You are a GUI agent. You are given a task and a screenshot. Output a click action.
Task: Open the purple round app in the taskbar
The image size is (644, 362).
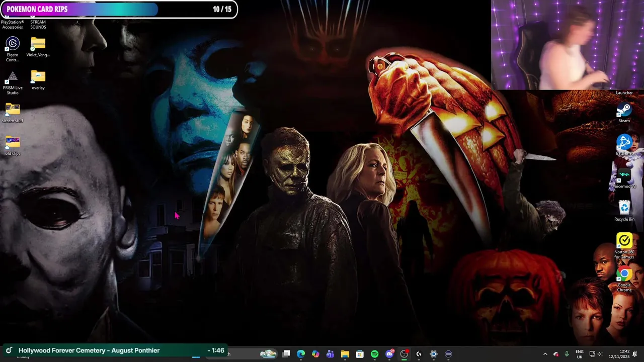(x=448, y=354)
